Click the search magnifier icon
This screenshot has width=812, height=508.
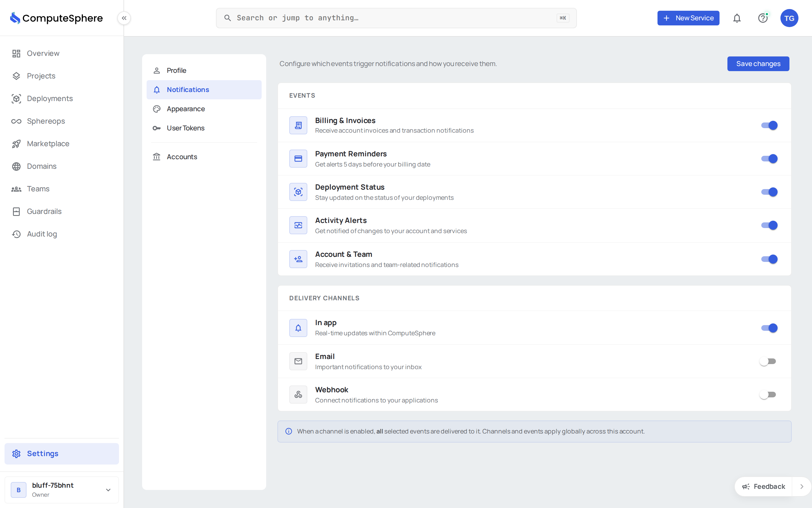pyautogui.click(x=228, y=18)
